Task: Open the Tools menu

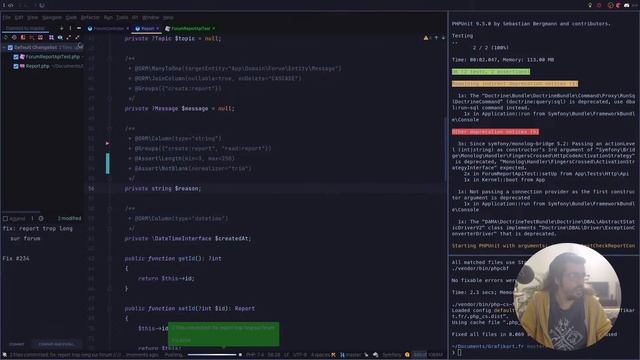Action: [x=122, y=18]
